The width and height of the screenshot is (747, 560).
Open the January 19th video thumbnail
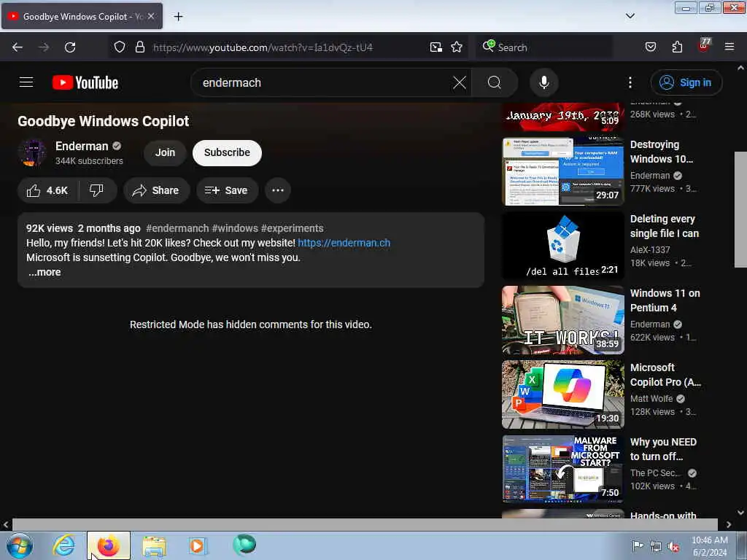(563, 117)
